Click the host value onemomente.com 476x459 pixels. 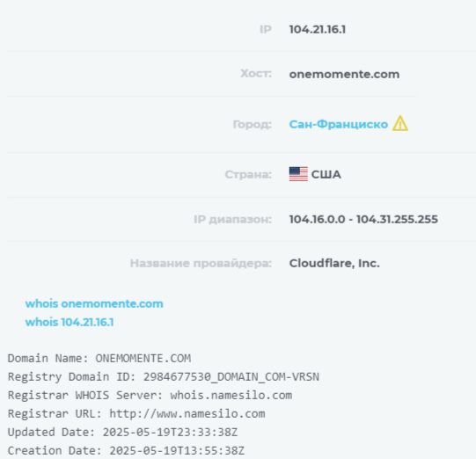click(344, 74)
